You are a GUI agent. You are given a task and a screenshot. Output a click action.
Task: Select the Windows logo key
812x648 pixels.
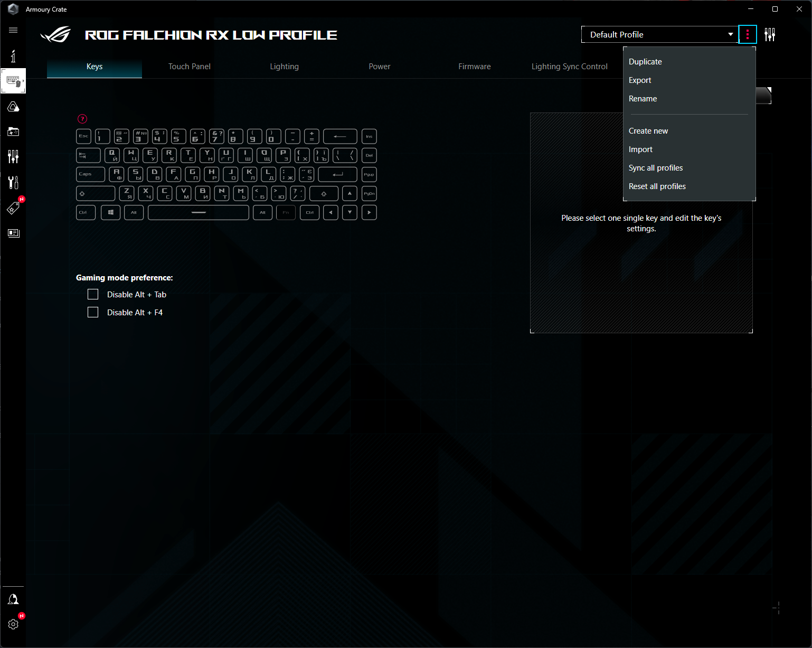pos(111,212)
